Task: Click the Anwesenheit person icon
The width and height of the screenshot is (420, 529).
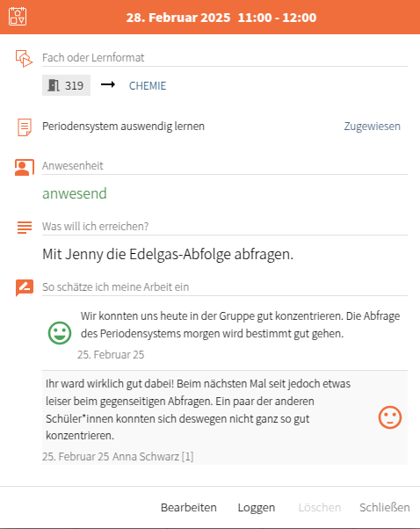Action: [25, 167]
